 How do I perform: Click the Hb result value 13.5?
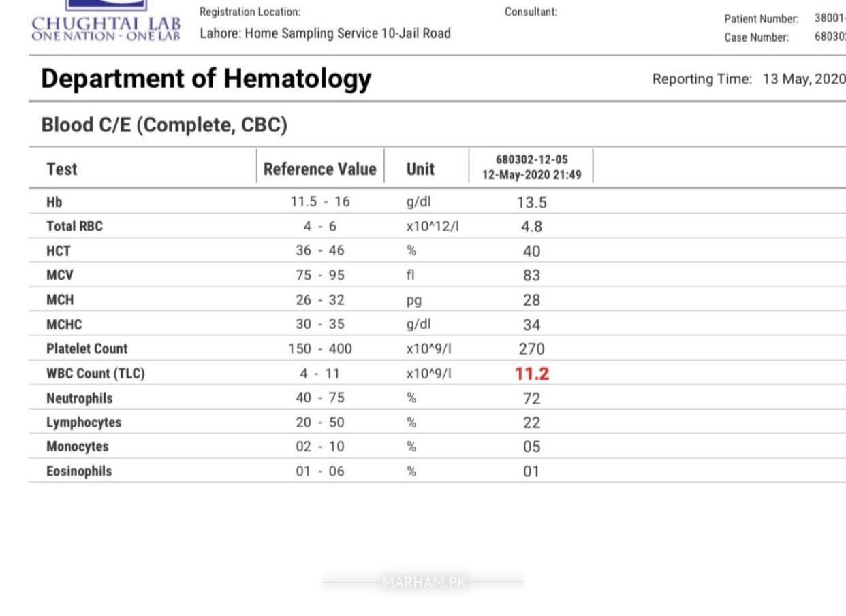(x=531, y=203)
